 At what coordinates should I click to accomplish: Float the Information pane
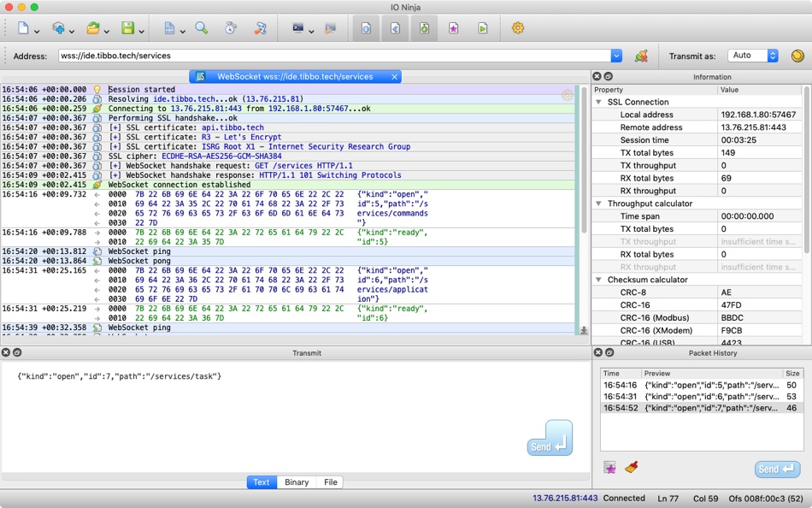tap(609, 76)
